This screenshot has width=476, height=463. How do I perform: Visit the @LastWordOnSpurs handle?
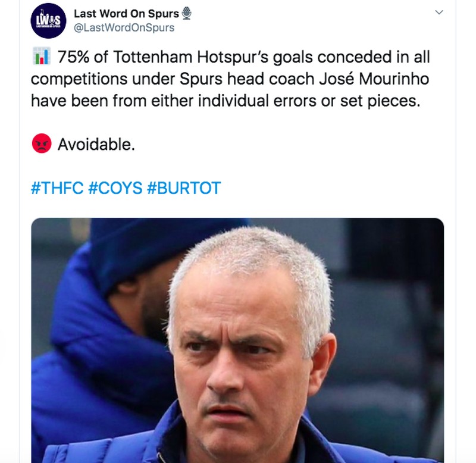click(x=124, y=26)
